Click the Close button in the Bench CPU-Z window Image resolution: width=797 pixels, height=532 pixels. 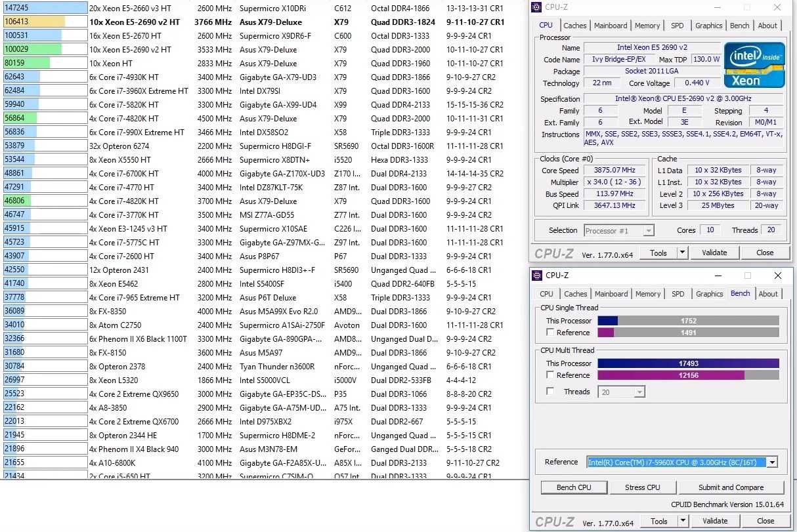[765, 521]
